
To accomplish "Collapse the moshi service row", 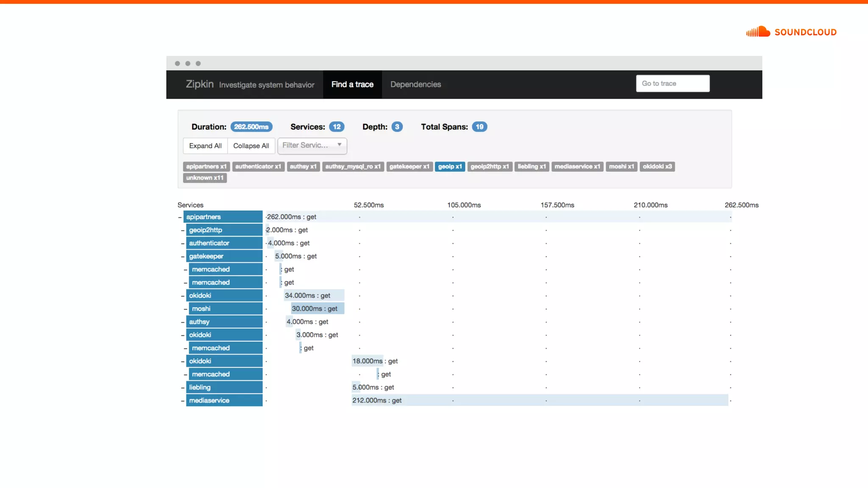I will [186, 309].
